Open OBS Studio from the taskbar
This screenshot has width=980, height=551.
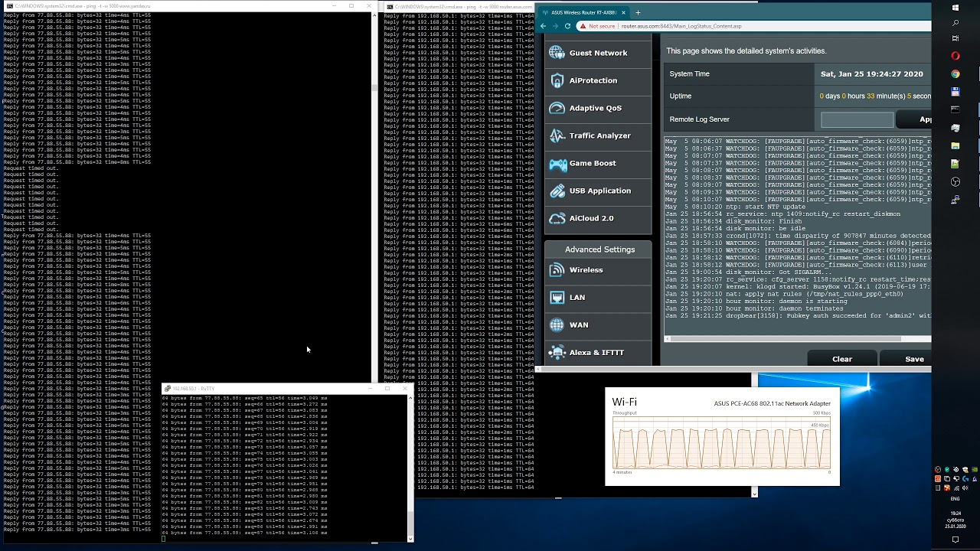[955, 182]
